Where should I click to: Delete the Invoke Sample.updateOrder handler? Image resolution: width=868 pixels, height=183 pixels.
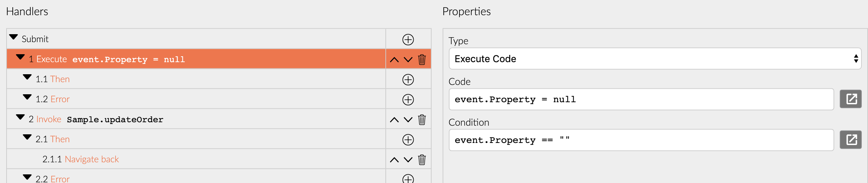tap(422, 119)
